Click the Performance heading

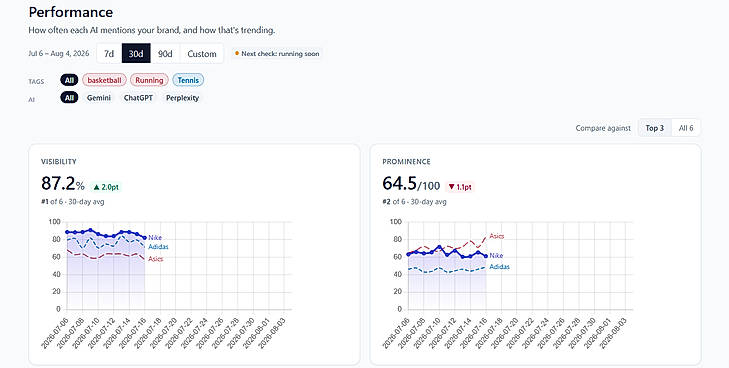pos(71,12)
